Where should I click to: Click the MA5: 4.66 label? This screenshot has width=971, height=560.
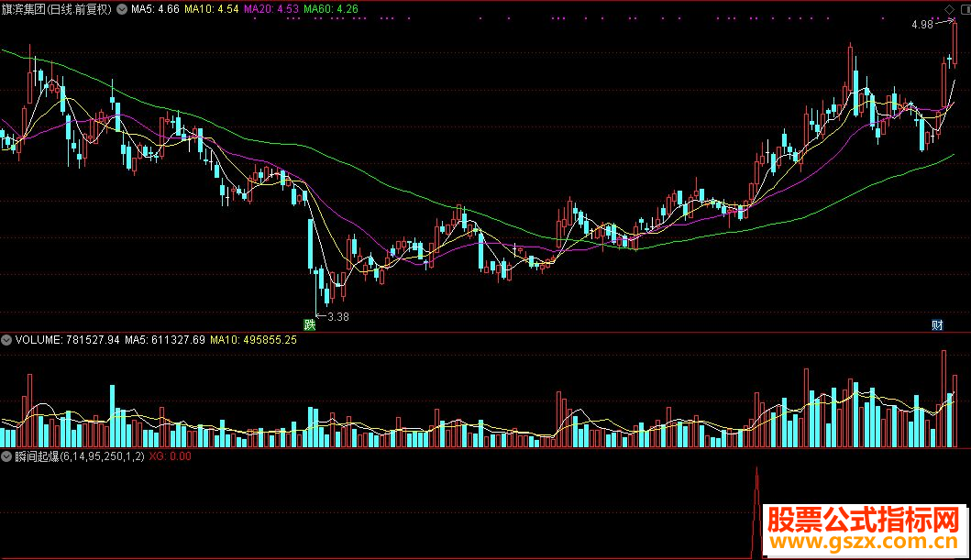pyautogui.click(x=155, y=9)
